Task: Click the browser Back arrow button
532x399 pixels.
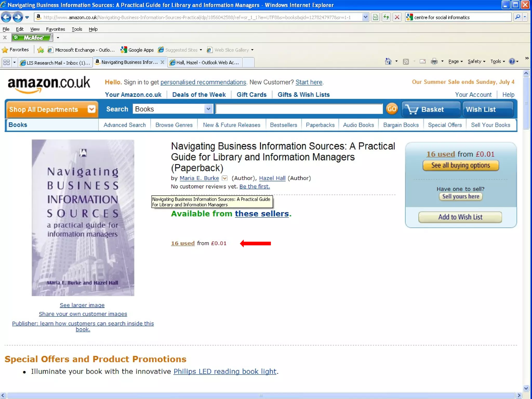Action: point(6,17)
